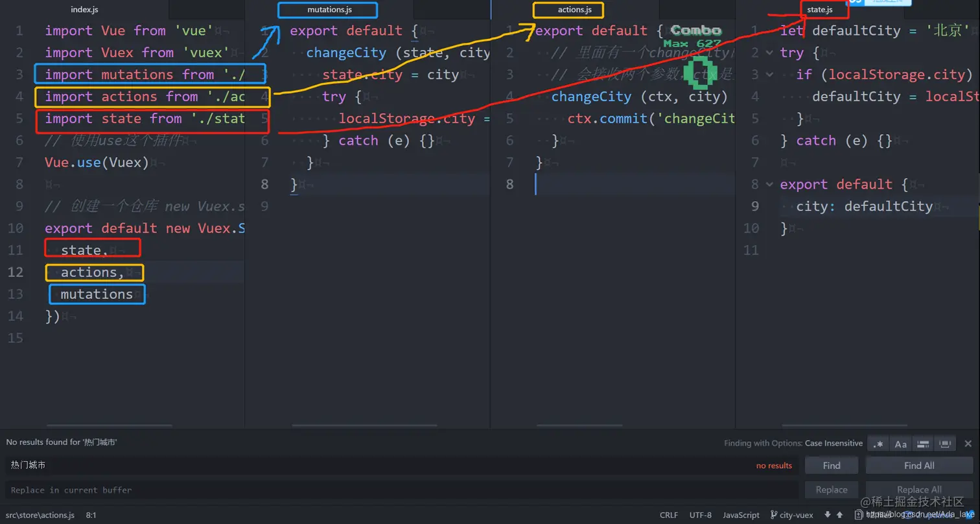Screen dimensions: 980x524
Task: Open the JavaScript grammar selector
Action: click(x=741, y=515)
